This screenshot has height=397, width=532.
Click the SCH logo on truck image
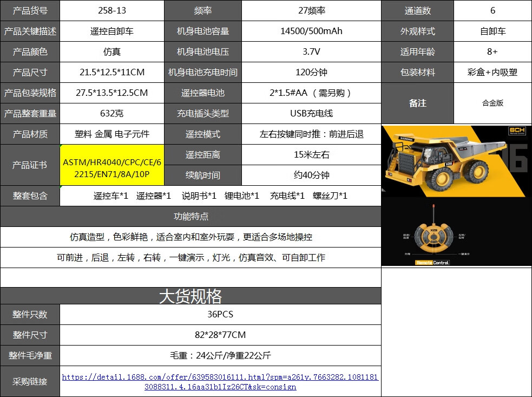coord(517,131)
